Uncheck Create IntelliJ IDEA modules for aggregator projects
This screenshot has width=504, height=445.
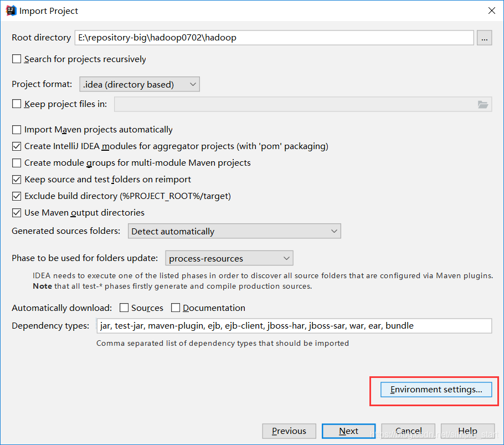click(x=17, y=146)
